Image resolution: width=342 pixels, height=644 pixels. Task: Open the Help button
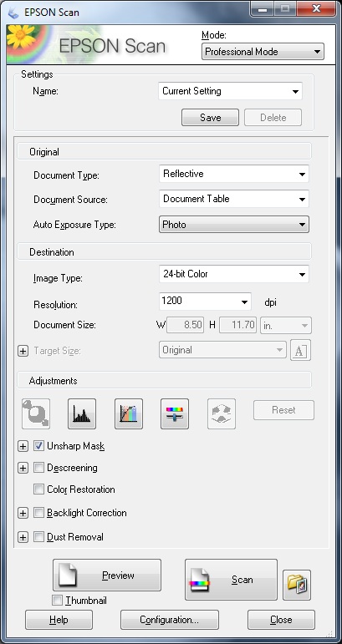pos(59,620)
